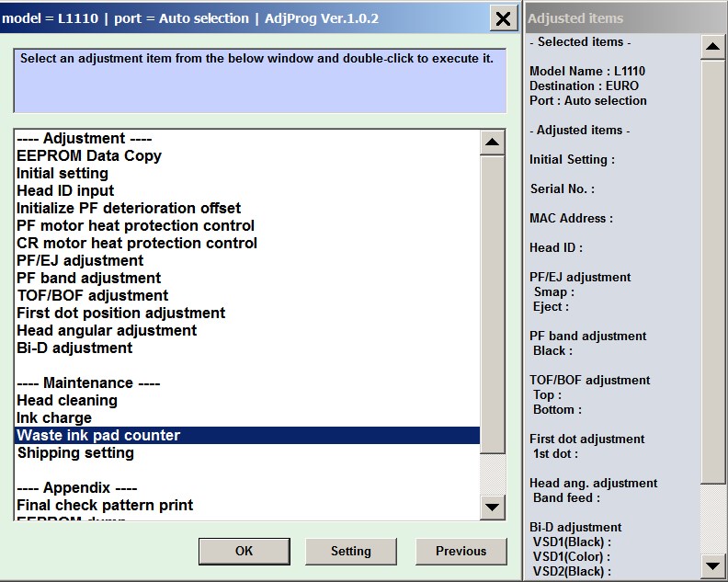Choose Initial setting in the list
This screenshot has width=728, height=582.
point(63,173)
